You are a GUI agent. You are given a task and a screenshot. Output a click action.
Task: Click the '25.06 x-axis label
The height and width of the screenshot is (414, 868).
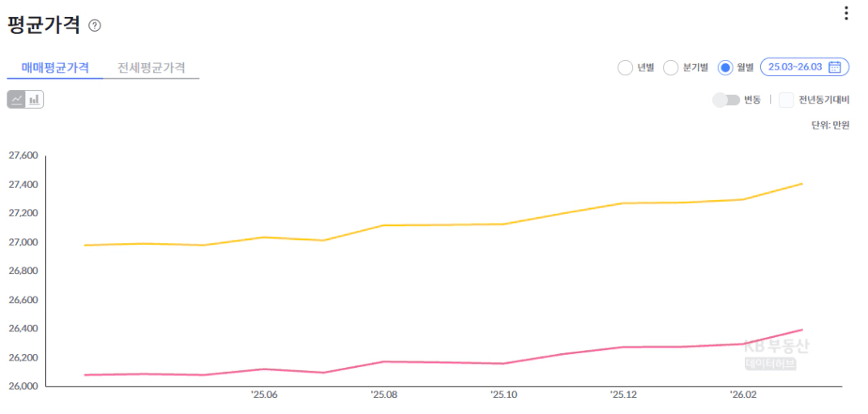click(263, 395)
